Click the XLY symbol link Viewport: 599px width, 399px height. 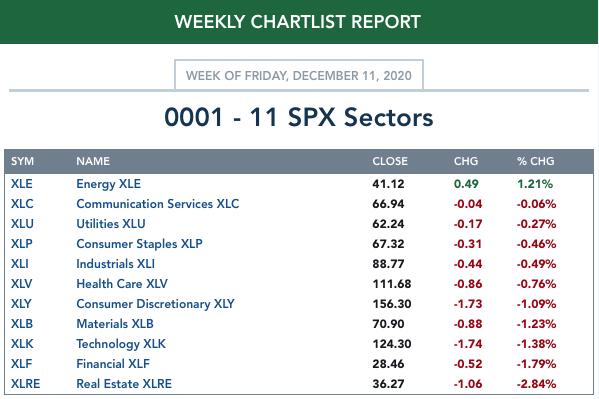click(21, 304)
